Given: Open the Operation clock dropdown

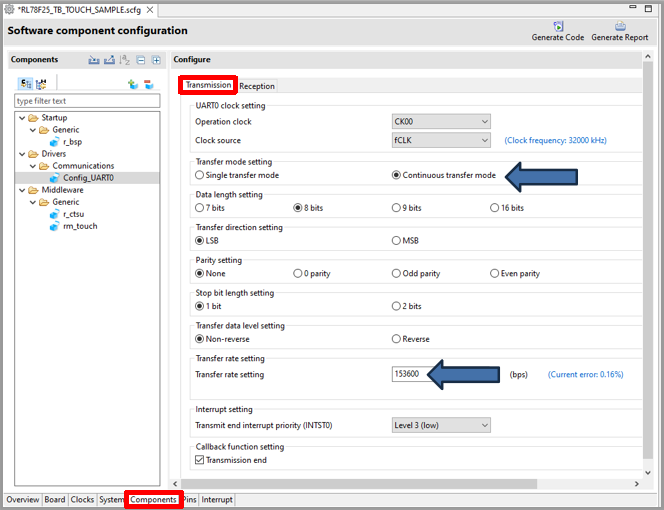Looking at the screenshot, I should click(441, 122).
